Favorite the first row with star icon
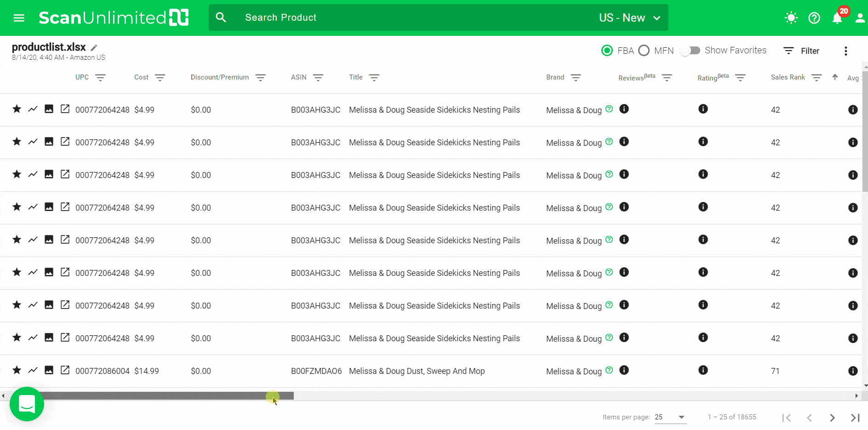The image size is (868, 430). (x=17, y=109)
